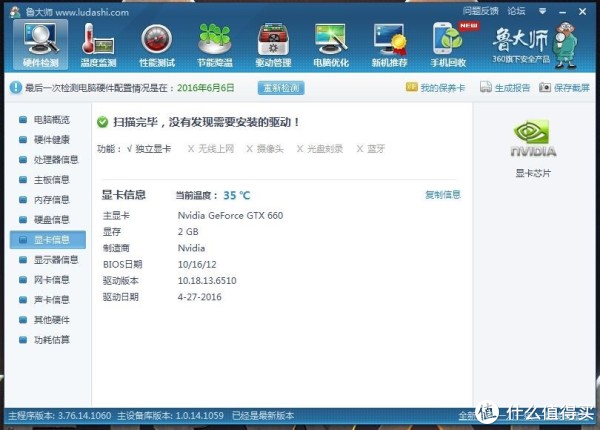The image size is (600, 430).
Task: Click the 蓝牙 feature indicator
Action: click(370, 149)
